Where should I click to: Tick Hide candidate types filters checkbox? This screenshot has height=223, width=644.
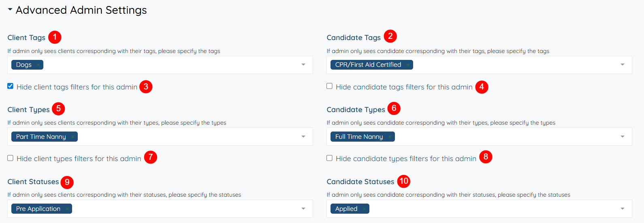tap(330, 158)
